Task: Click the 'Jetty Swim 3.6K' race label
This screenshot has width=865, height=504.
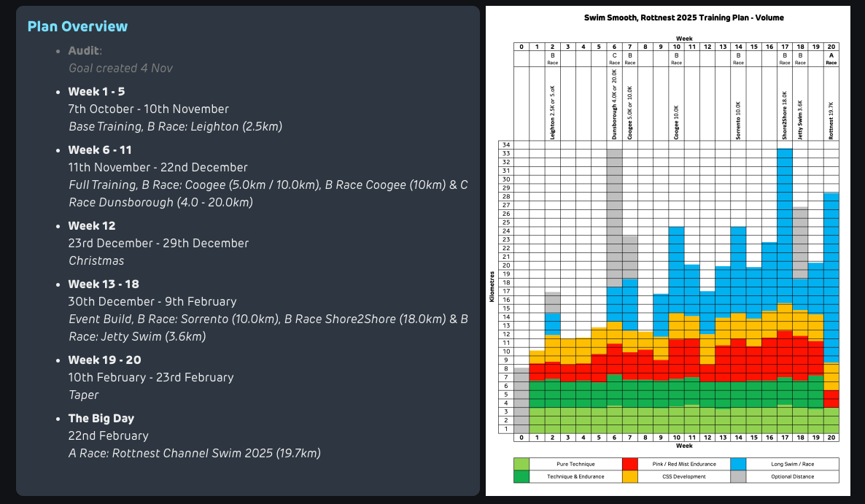Action: coord(801,120)
